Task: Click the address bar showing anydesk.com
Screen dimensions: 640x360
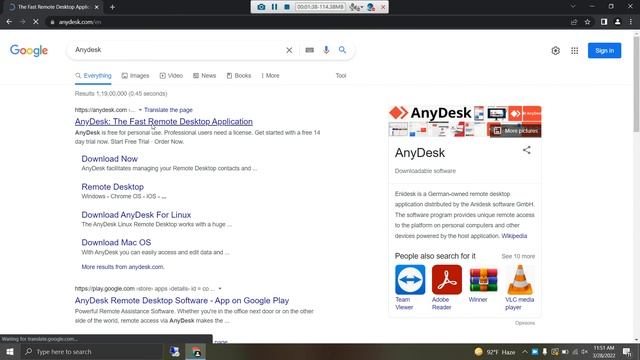Action: [x=306, y=22]
